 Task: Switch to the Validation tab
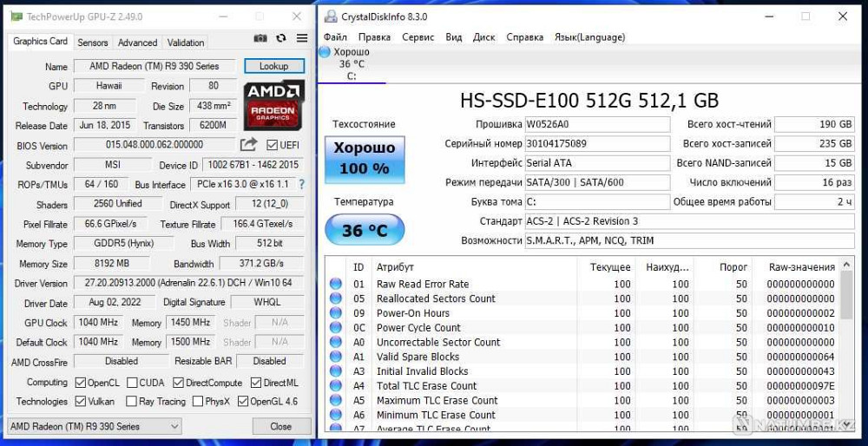click(186, 43)
